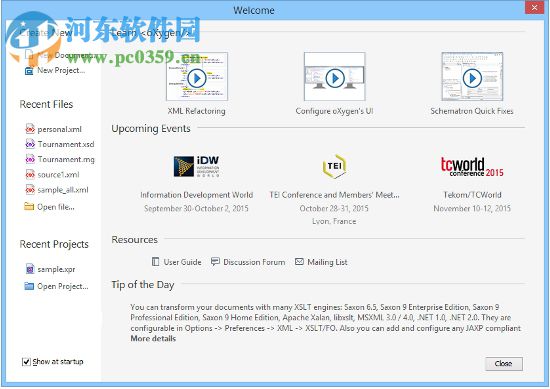Image resolution: width=550 pixels, height=389 pixels.
Task: Click the New Project icon
Action: pyautogui.click(x=29, y=71)
